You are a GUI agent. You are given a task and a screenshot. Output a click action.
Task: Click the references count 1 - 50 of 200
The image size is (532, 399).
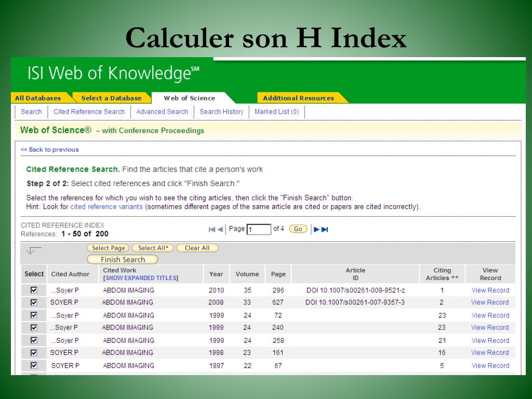[x=85, y=234]
